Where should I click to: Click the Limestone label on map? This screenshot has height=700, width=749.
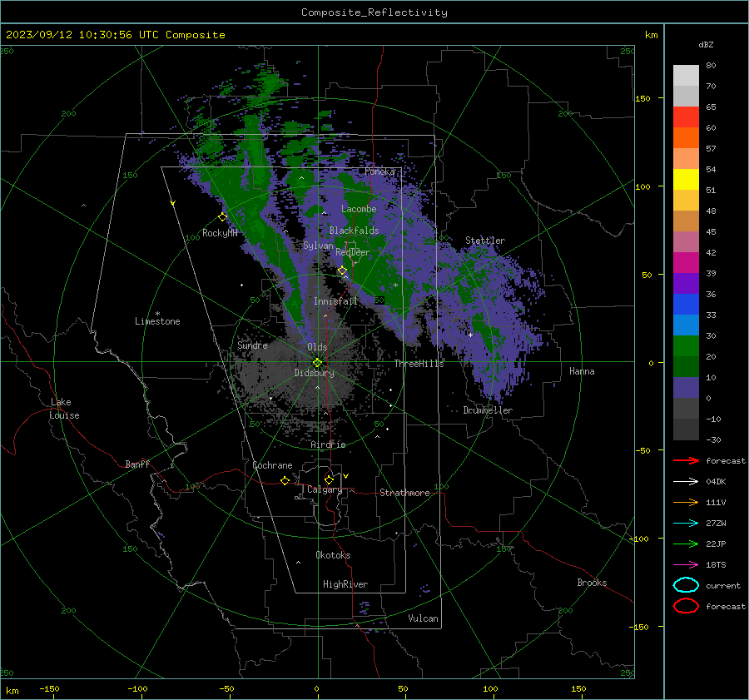[x=157, y=321]
